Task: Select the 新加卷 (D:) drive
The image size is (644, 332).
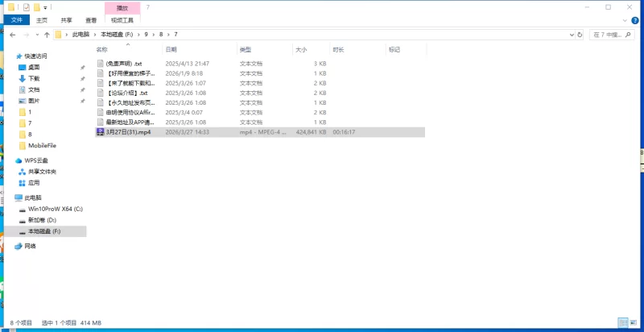Action: click(x=42, y=220)
